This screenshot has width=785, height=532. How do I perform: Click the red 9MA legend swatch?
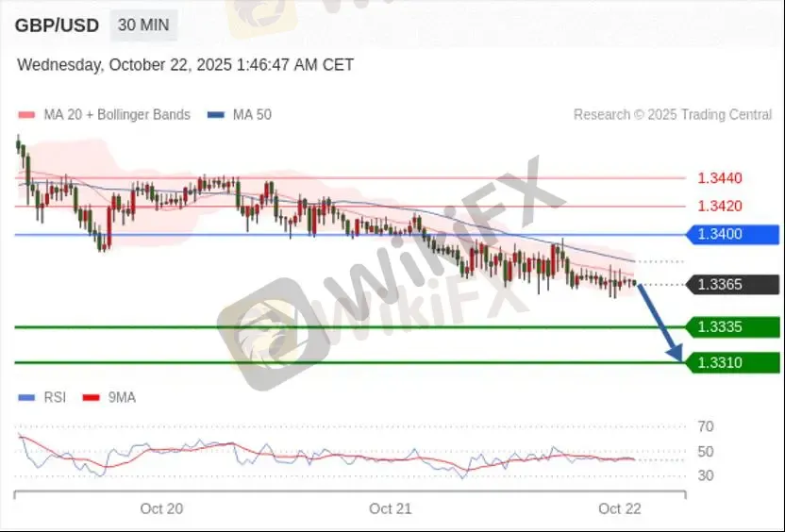[x=92, y=398]
